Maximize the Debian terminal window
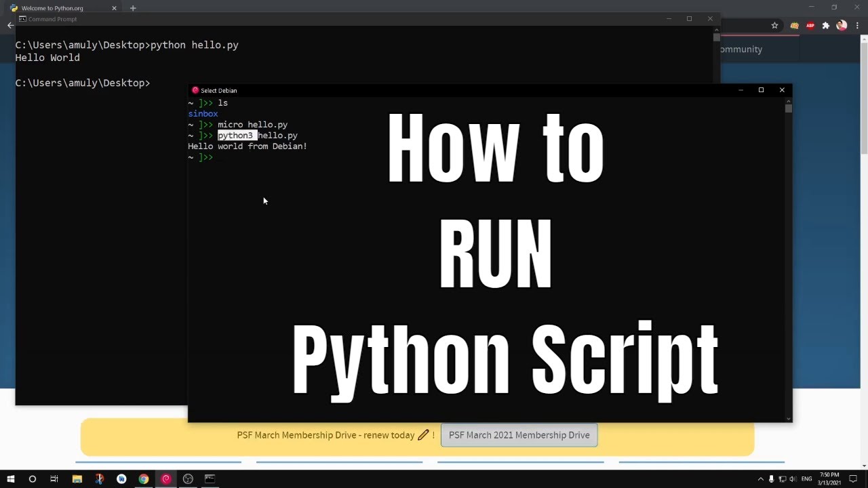 tap(761, 90)
